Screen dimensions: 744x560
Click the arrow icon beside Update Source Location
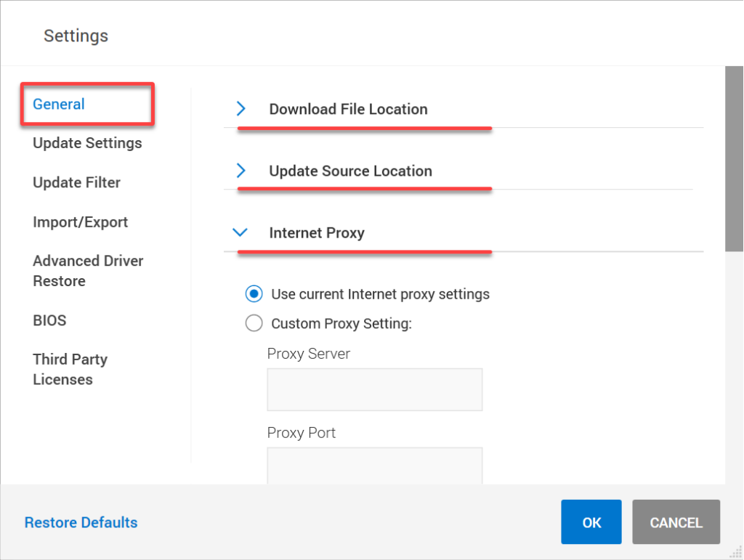click(241, 171)
